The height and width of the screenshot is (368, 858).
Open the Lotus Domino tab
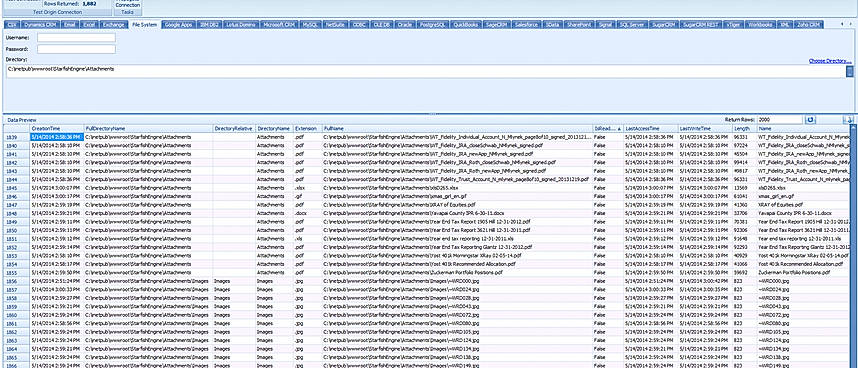pos(241,25)
